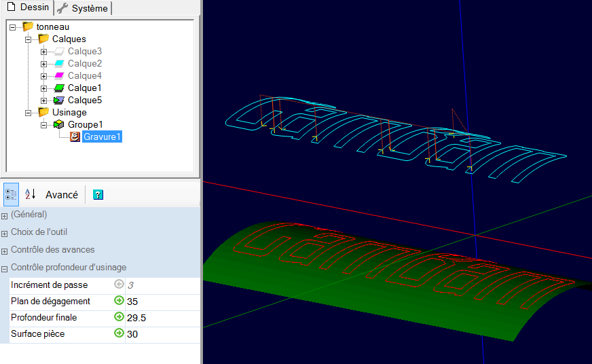Click the magenta Calque4 layer swatch
Screen dimensions: 592x364
[59, 76]
